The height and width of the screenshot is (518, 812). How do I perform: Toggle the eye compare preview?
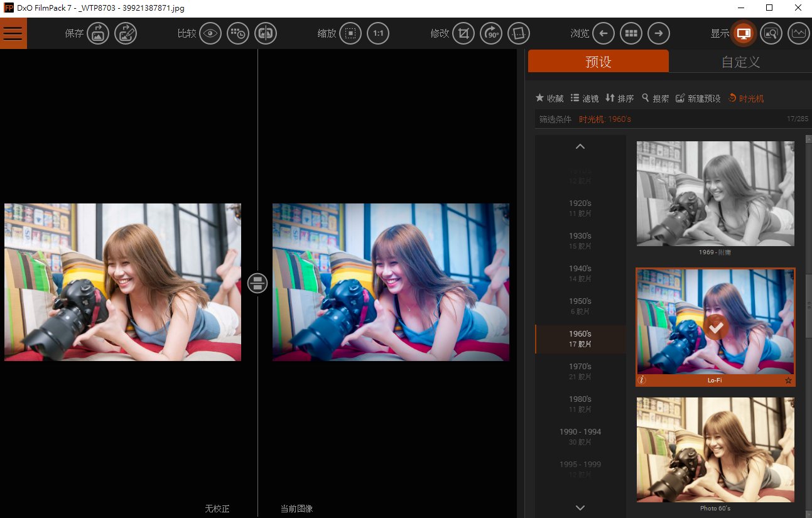(210, 33)
